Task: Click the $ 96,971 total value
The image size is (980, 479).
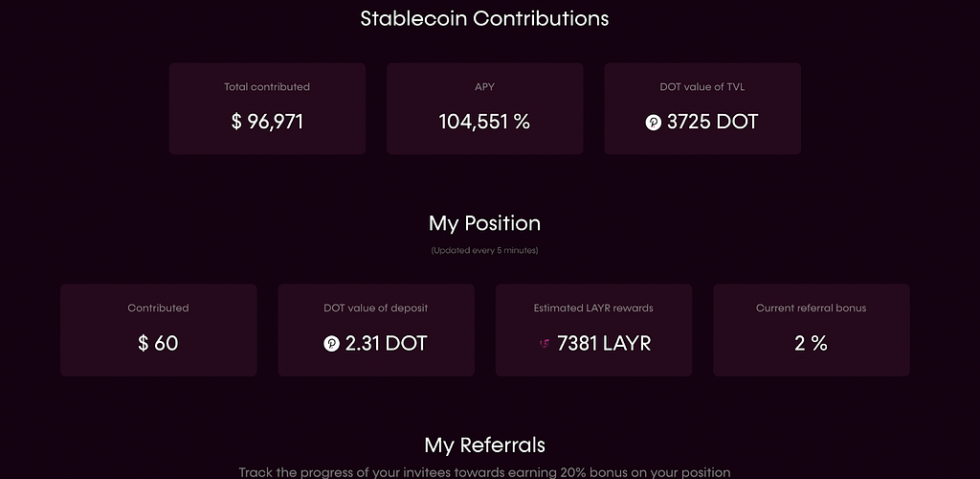Action: [x=267, y=122]
